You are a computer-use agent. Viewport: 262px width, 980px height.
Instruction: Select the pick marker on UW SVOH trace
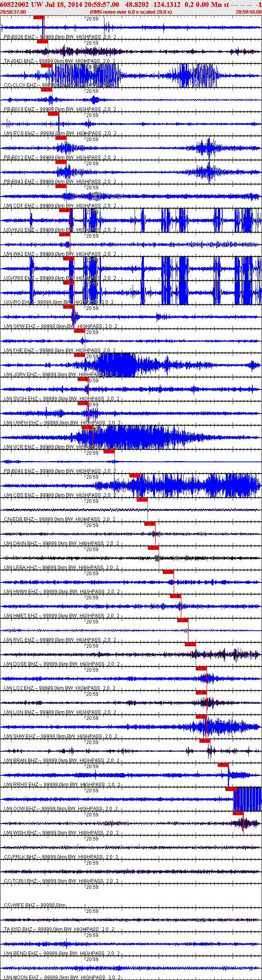click(x=83, y=379)
